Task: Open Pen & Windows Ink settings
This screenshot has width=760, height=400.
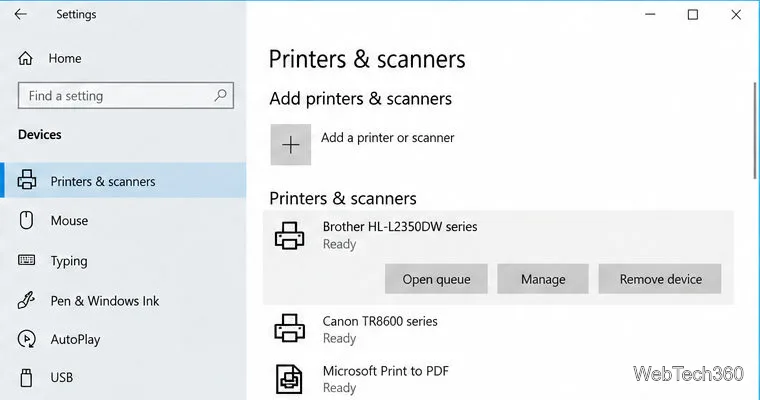Action: (x=123, y=301)
